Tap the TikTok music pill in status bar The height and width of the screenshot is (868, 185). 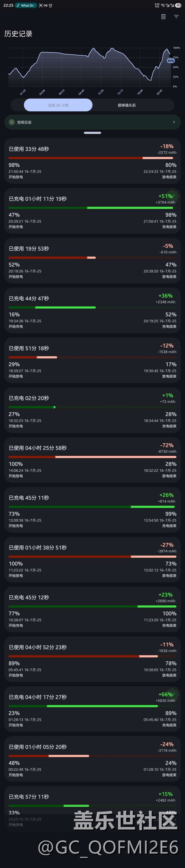(26, 5)
